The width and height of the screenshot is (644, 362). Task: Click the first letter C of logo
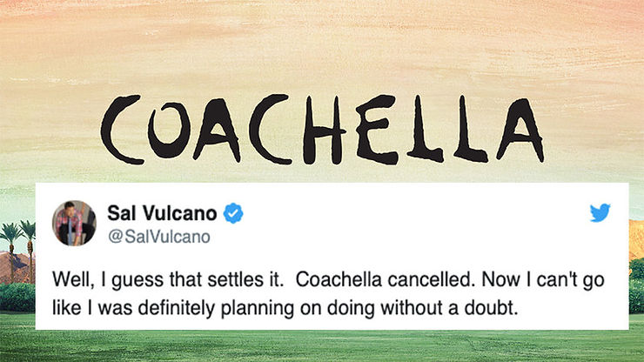(121, 130)
